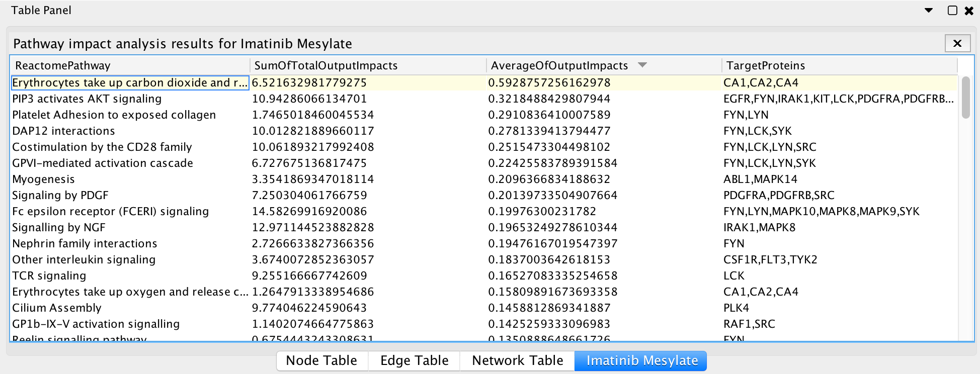The height and width of the screenshot is (374, 980).
Task: Click sum value 6.521632981779275
Action: point(309,83)
